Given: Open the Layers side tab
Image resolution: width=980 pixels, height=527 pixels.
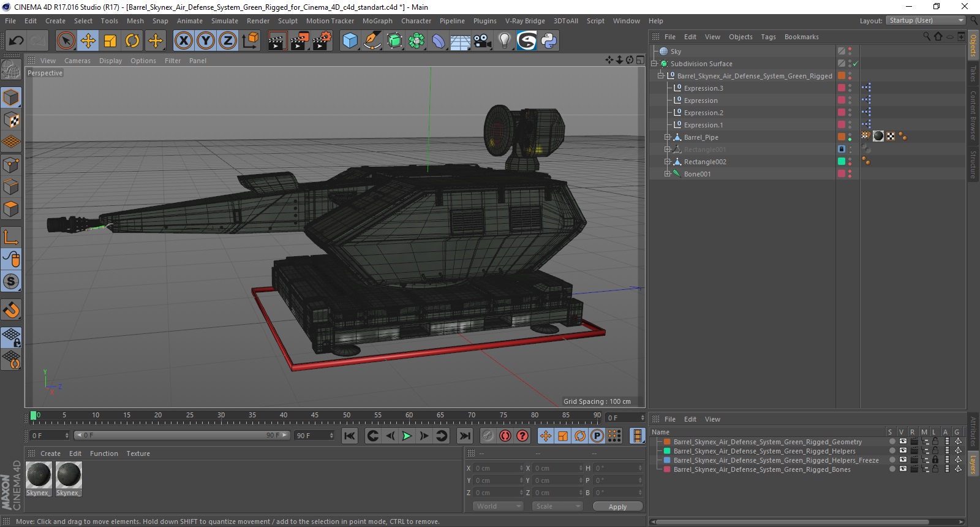Looking at the screenshot, I should click(x=973, y=464).
